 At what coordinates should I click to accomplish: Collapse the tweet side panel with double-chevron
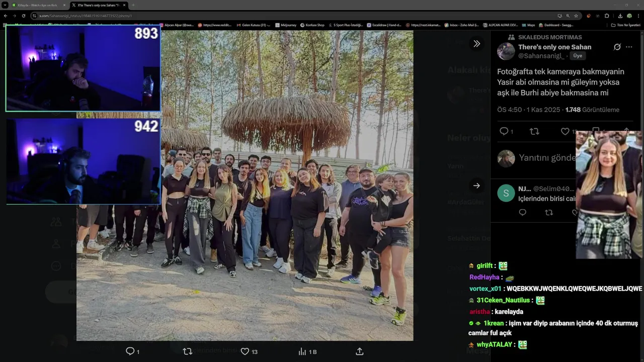(x=476, y=44)
